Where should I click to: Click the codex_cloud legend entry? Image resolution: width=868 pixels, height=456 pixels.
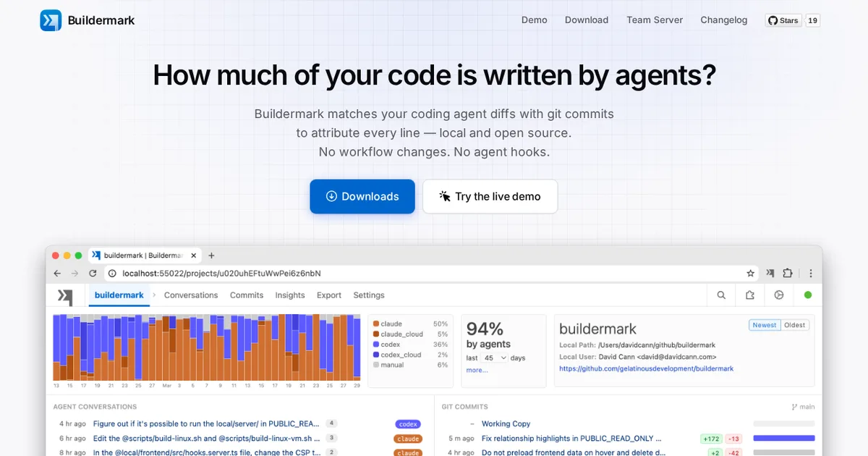click(x=411, y=355)
